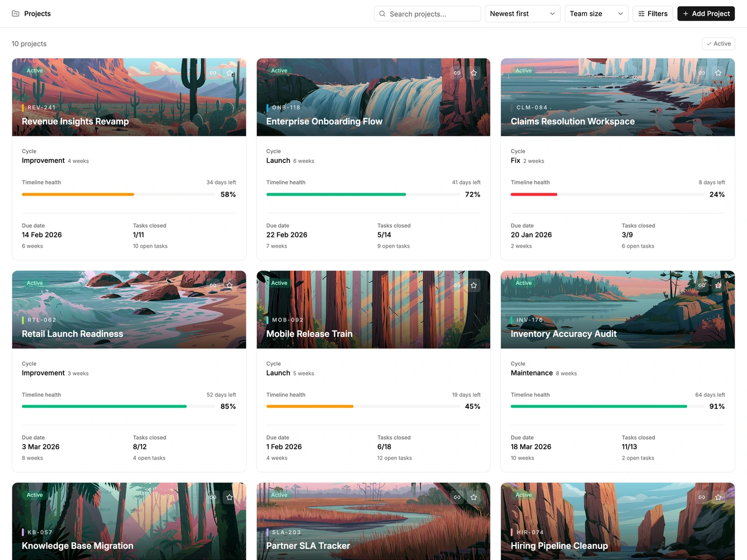The width and height of the screenshot is (747, 560).
Task: Click the Active badge on Revenue Insights Revamp
Action: pos(35,70)
